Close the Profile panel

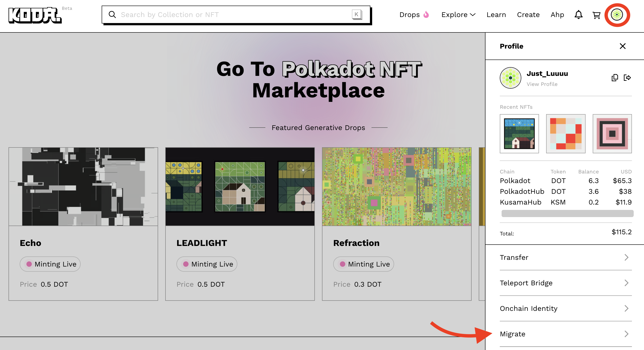pos(623,46)
